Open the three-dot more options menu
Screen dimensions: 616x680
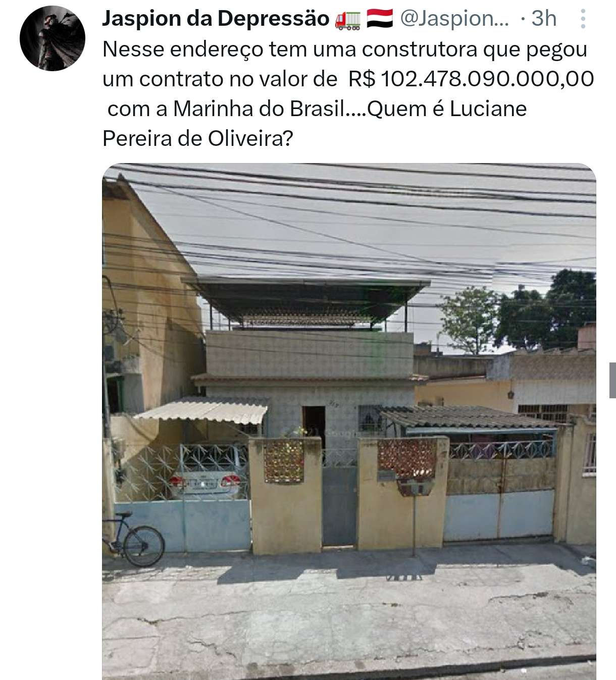coord(583,19)
